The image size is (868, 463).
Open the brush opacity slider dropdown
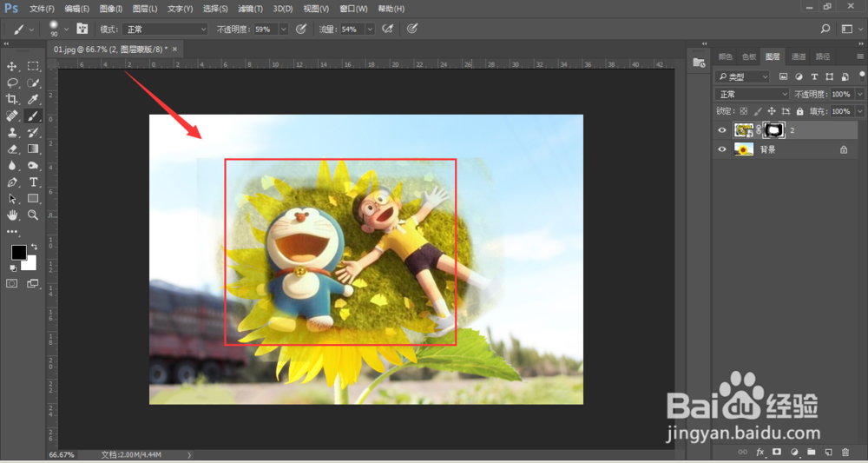coord(284,29)
